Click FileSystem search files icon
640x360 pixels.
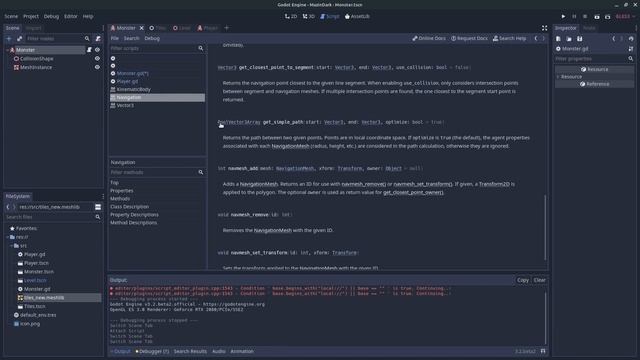[98, 217]
